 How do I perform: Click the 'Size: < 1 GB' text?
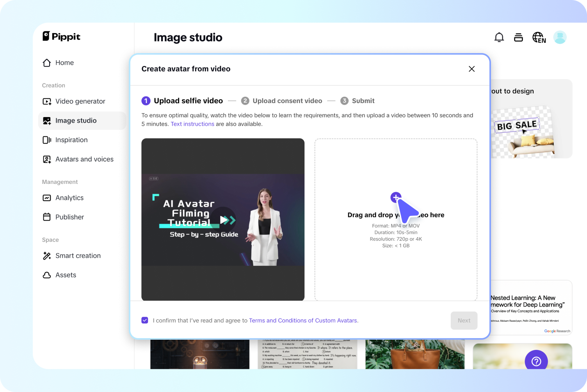point(396,246)
